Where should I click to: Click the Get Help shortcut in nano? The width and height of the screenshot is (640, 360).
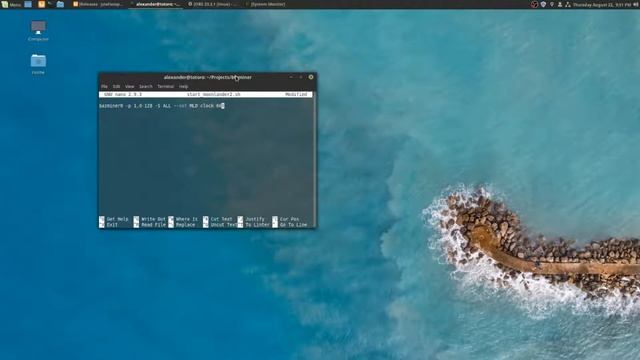[x=114, y=219]
